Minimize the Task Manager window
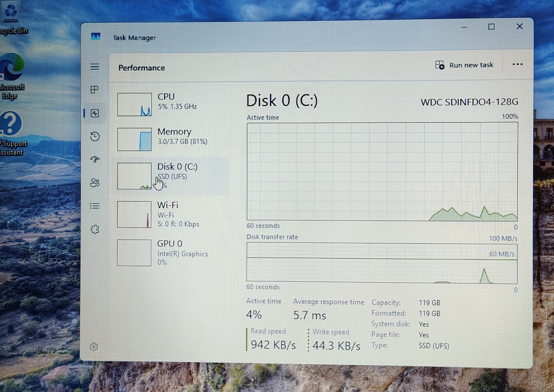 [x=464, y=27]
